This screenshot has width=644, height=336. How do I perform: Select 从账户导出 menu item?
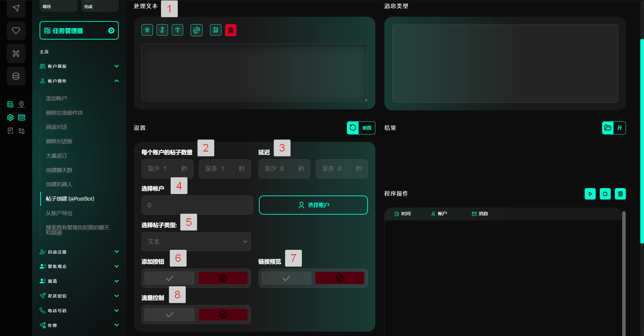[59, 213]
